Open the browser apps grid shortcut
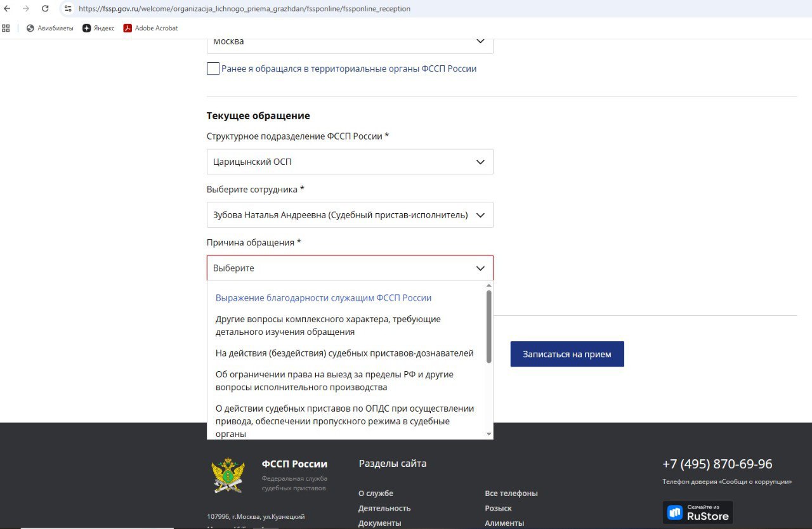 click(6, 28)
